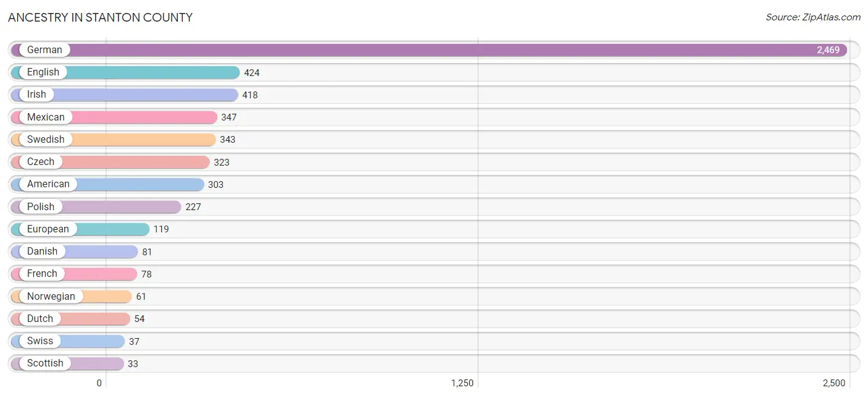Click the 1,250 axis label

coord(462,383)
